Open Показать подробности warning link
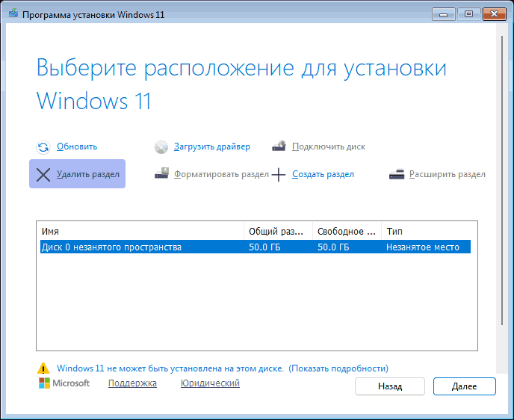 point(338,368)
